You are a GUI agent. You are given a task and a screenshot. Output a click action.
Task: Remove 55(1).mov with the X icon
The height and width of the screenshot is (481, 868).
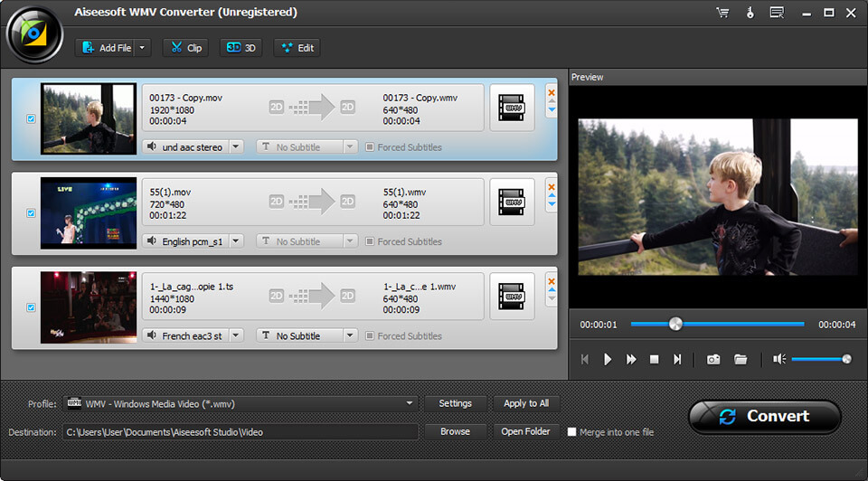click(x=552, y=187)
